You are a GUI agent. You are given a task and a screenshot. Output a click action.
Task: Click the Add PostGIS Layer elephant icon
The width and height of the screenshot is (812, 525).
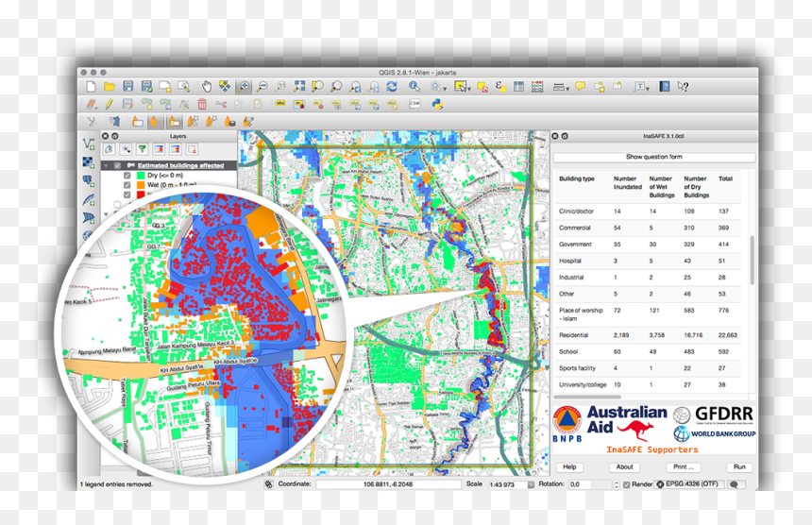coord(88,181)
